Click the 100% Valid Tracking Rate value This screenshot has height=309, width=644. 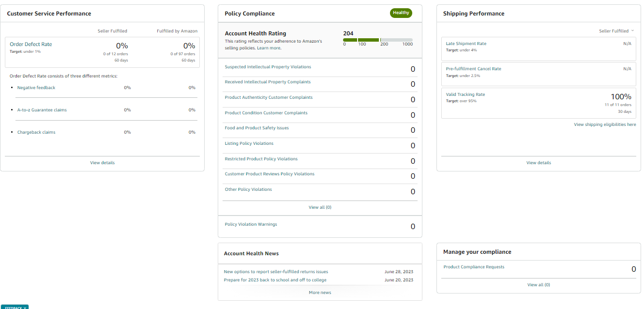coord(621,96)
